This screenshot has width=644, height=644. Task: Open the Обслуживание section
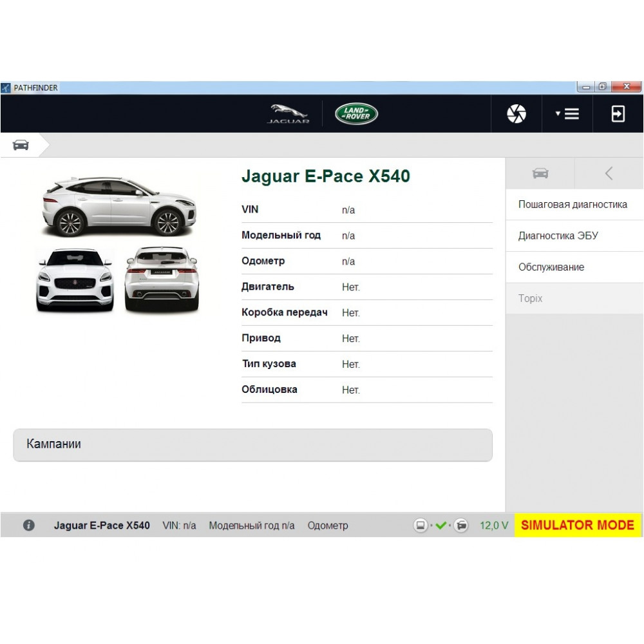pos(551,267)
